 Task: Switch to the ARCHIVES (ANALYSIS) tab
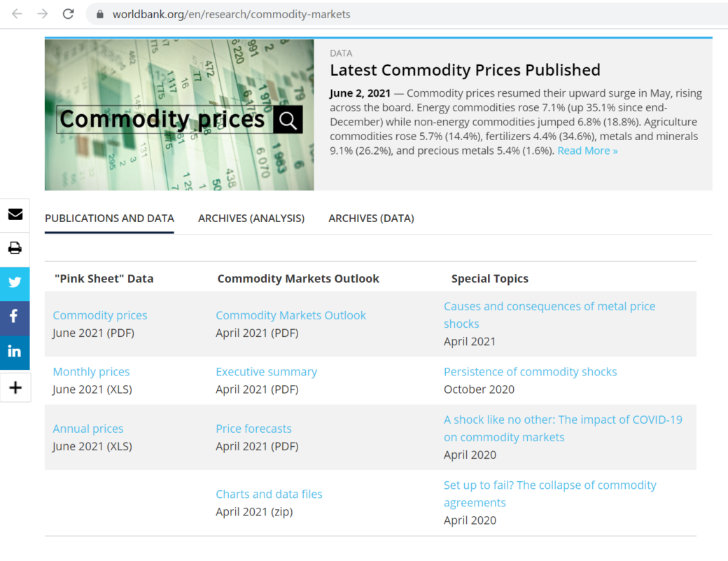(251, 219)
